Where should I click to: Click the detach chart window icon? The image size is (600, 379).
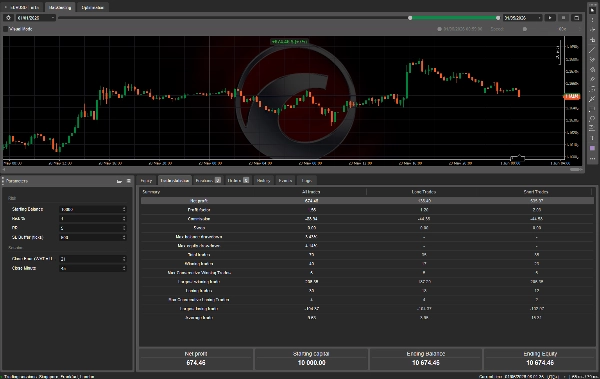click(x=576, y=18)
